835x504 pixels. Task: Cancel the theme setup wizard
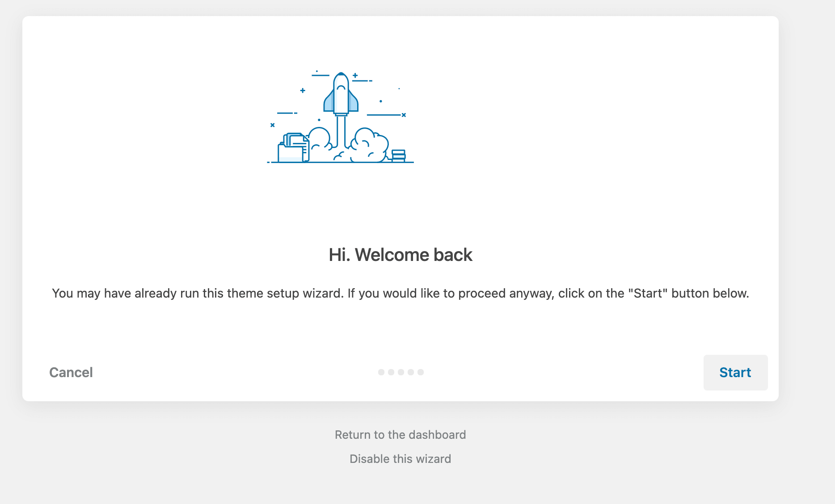coord(71,373)
